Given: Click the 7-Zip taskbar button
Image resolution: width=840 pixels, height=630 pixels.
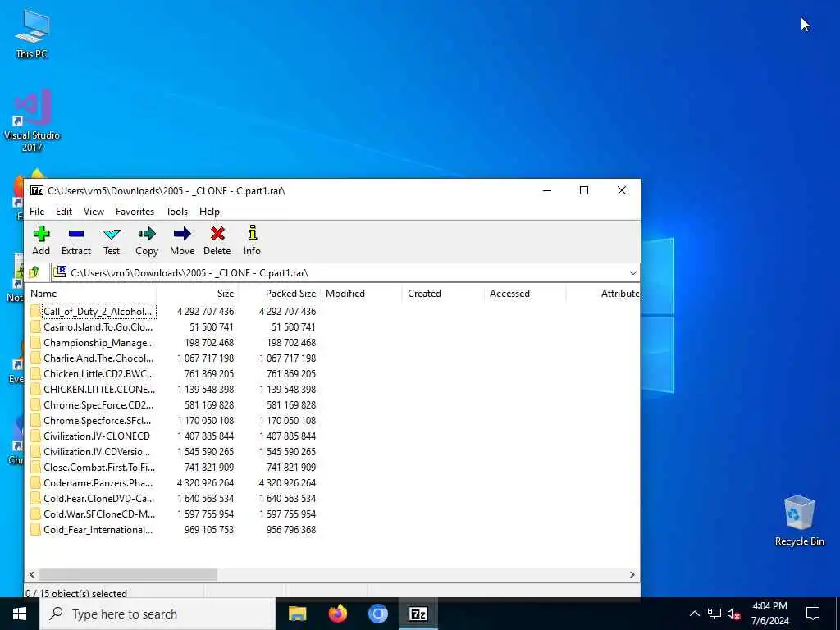Looking at the screenshot, I should pos(418,614).
